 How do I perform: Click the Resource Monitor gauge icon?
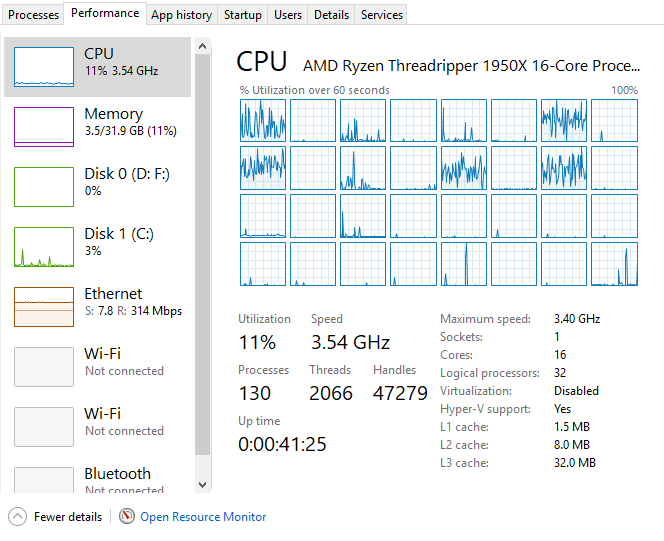pyautogui.click(x=126, y=517)
